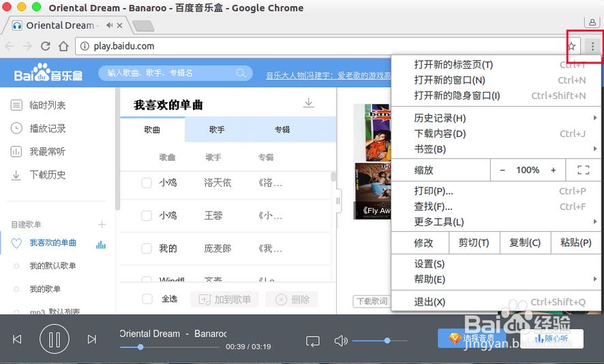Click the back navigation arrow
Screen dimensions: 604x364
10,46
